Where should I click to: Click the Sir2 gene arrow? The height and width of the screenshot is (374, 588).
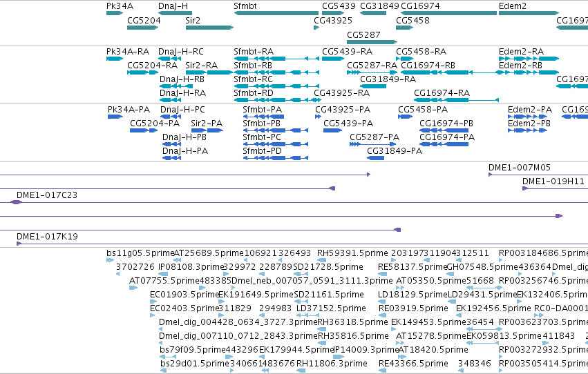click(x=209, y=28)
